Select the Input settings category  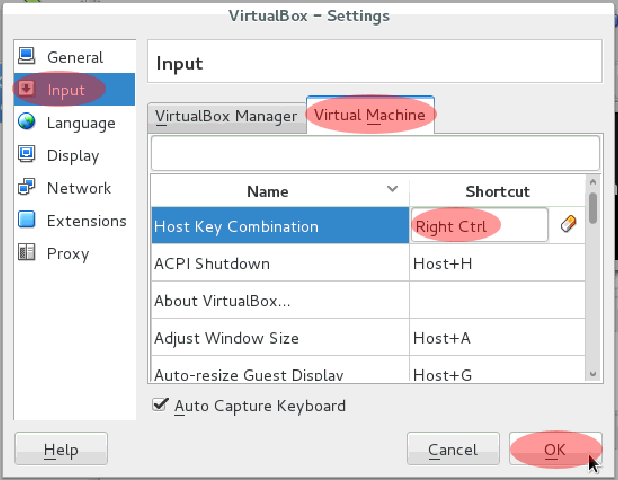74,89
